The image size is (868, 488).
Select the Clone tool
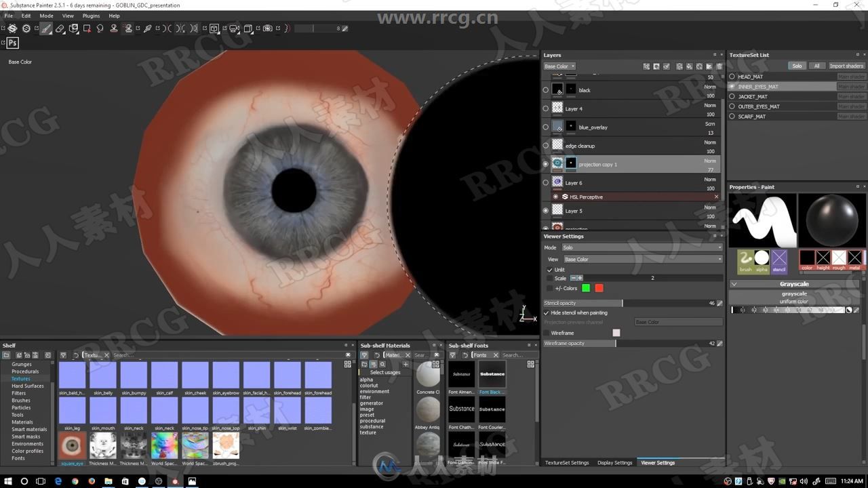[x=114, y=28]
